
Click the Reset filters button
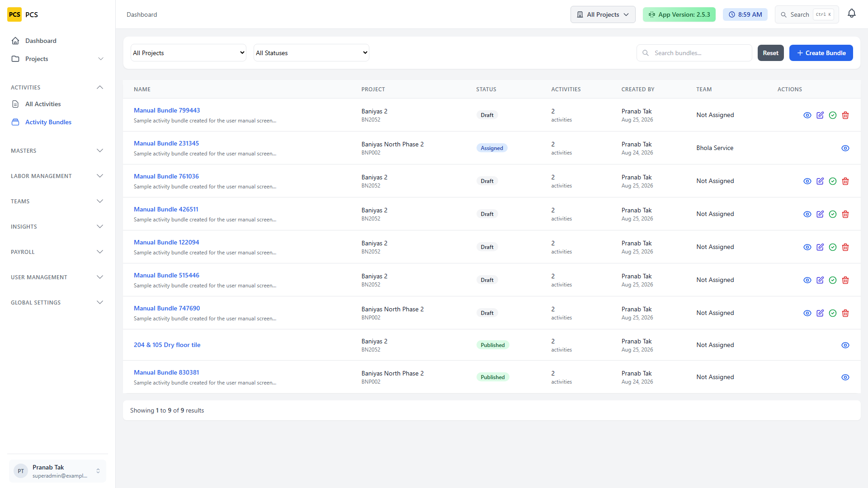point(770,53)
